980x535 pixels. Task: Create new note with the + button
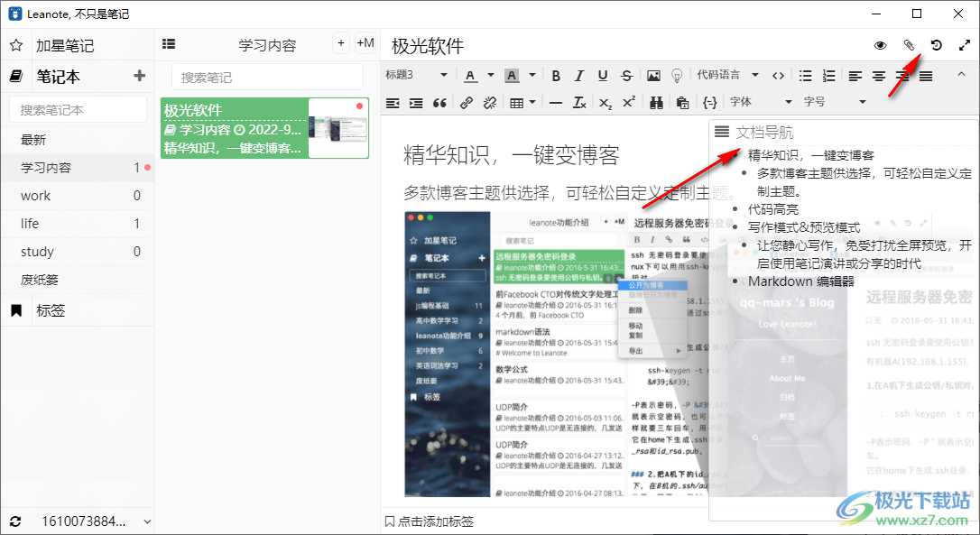[x=340, y=43]
